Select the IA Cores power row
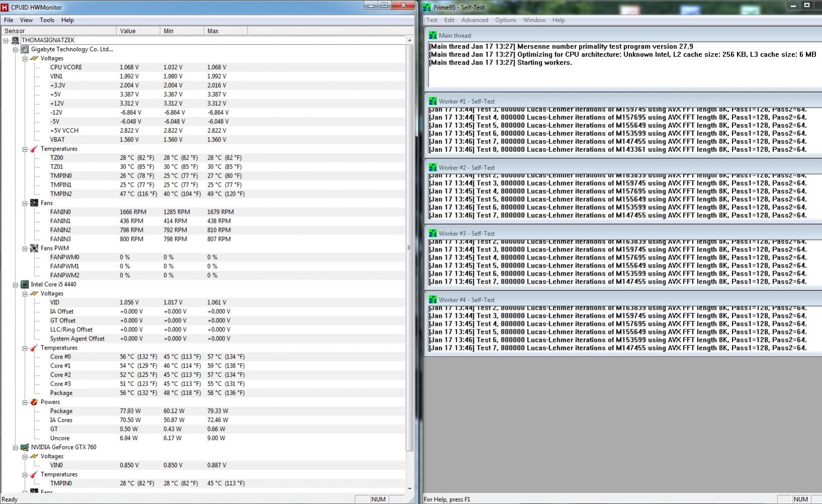The height and width of the screenshot is (504, 822). (203, 421)
